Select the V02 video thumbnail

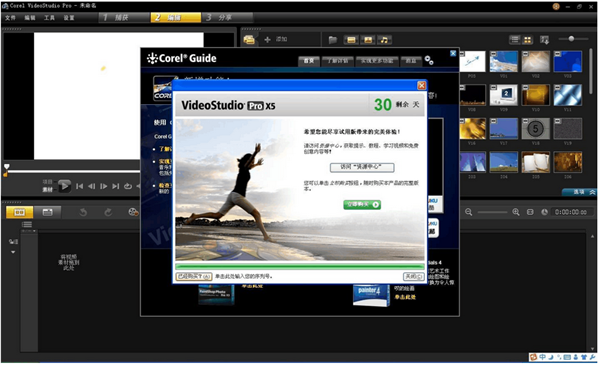tap(536, 62)
